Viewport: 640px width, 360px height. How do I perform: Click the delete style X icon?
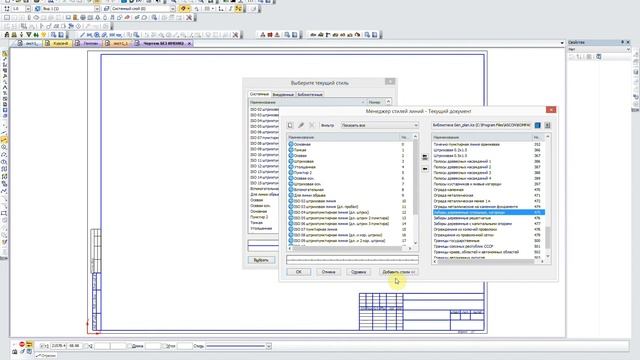point(312,125)
